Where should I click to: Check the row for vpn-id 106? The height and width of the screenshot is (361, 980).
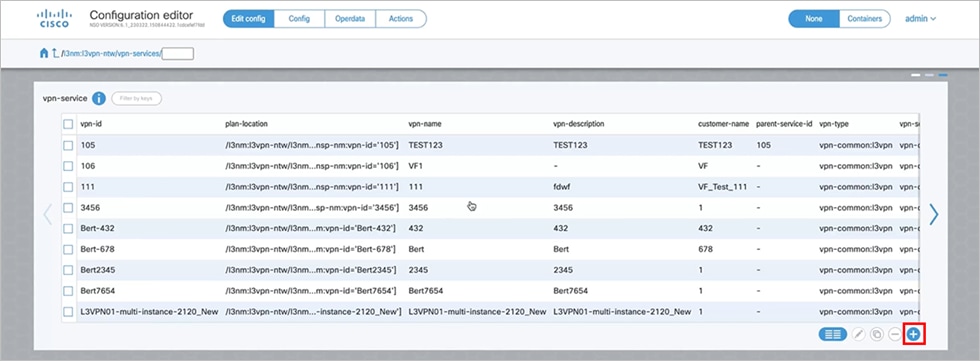[x=68, y=166]
